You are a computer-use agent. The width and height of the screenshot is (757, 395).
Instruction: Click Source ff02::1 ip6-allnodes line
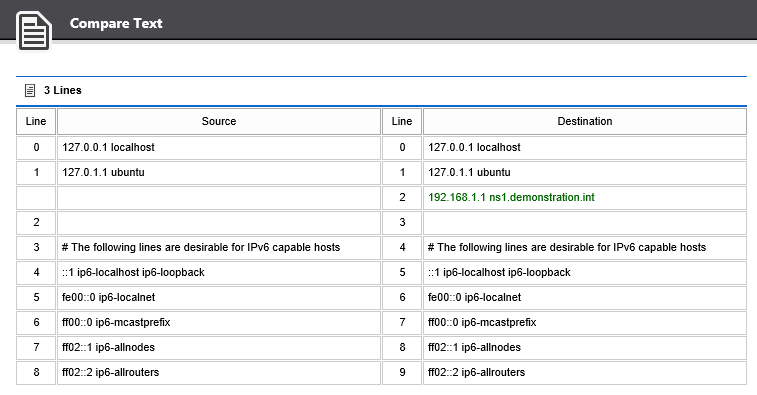[219, 347]
